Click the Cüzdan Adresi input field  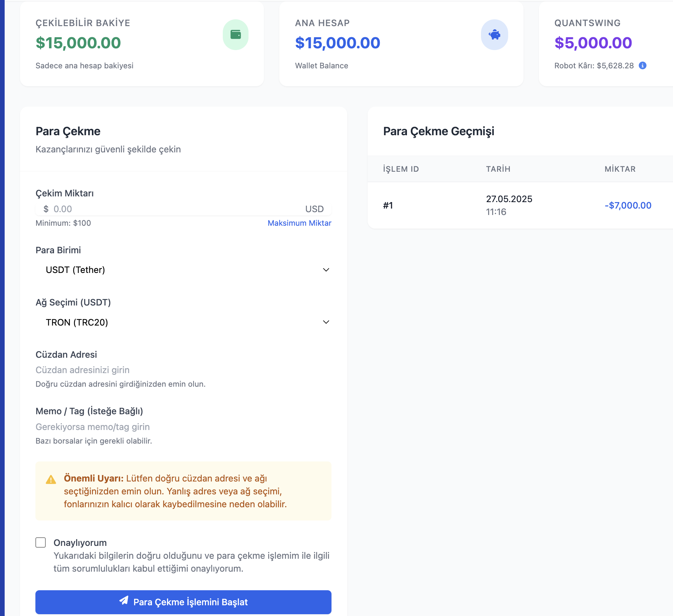[x=183, y=370]
